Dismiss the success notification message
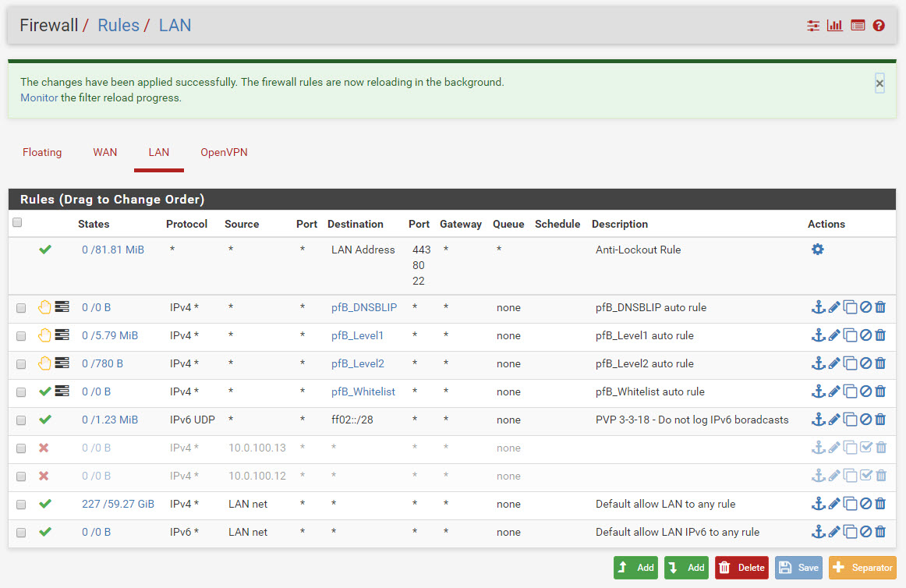Viewport: 906px width, 588px height. 879,83
